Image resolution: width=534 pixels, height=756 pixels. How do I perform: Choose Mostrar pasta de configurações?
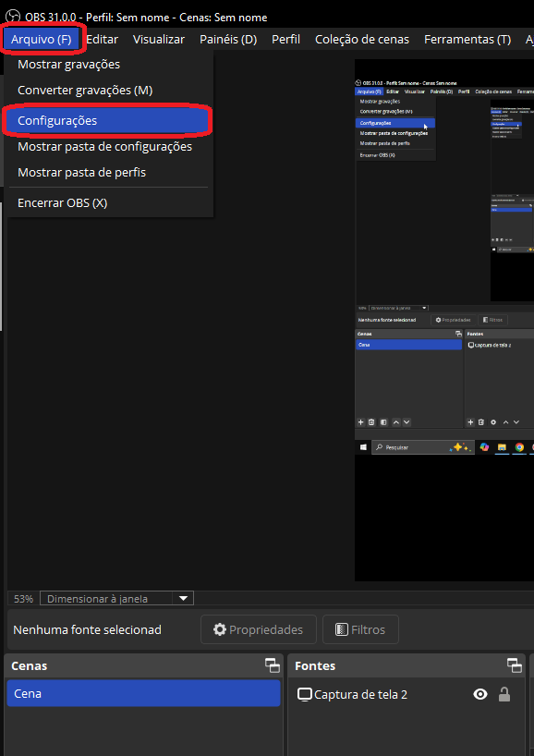point(109,147)
